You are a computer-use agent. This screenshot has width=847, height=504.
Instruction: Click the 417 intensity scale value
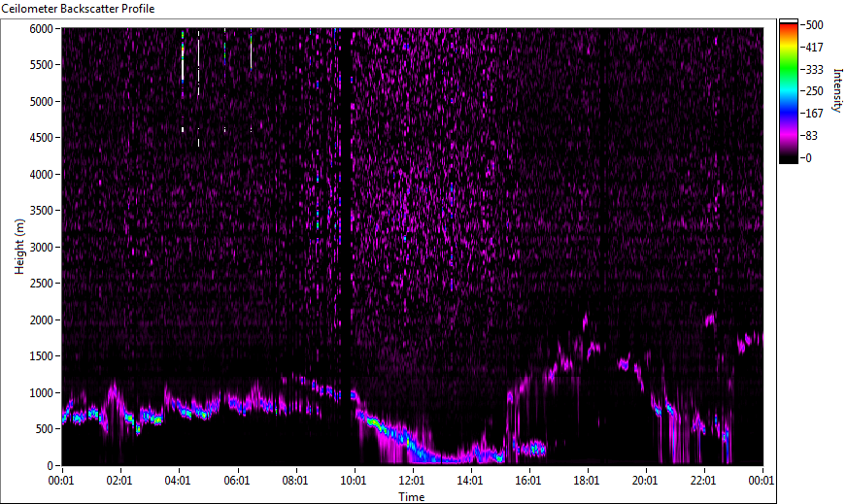(815, 48)
